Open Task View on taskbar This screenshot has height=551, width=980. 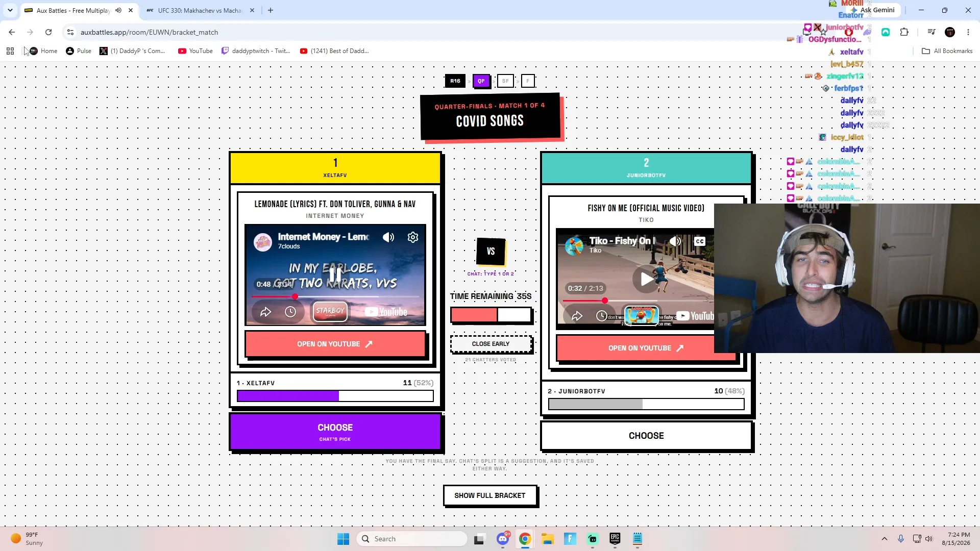coord(479,539)
